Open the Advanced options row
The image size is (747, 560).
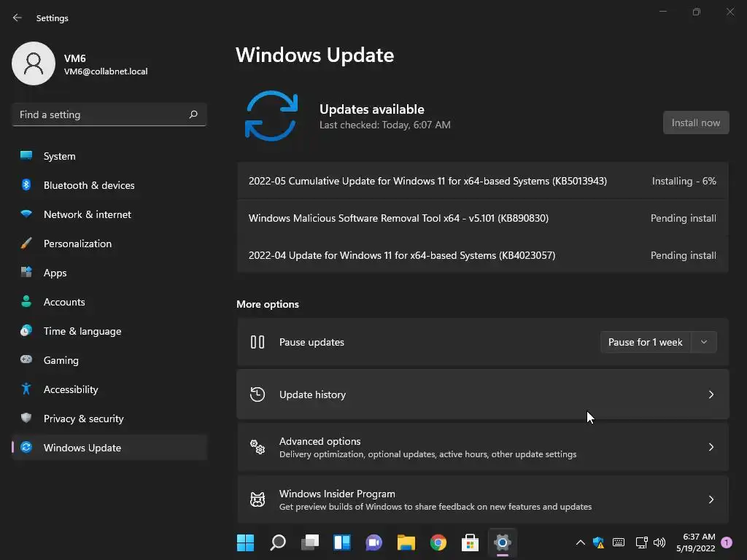click(x=483, y=447)
